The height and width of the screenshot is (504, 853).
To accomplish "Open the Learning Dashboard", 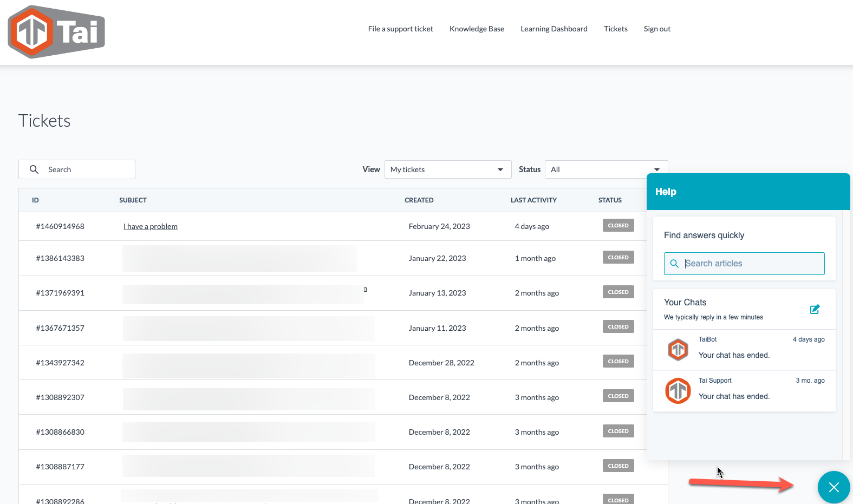I will 554,29.
